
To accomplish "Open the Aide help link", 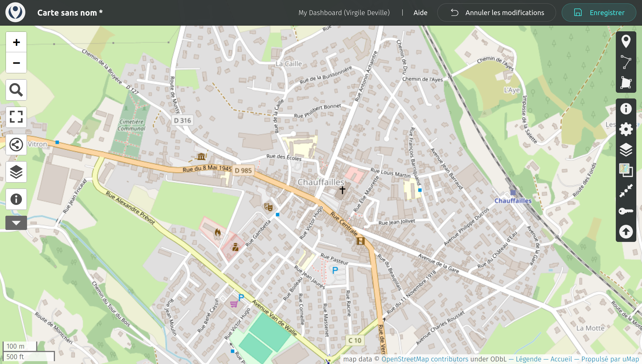I will [x=420, y=13].
